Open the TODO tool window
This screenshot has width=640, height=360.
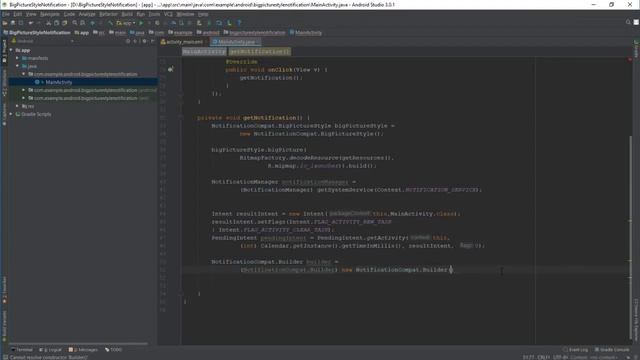[x=113, y=350]
